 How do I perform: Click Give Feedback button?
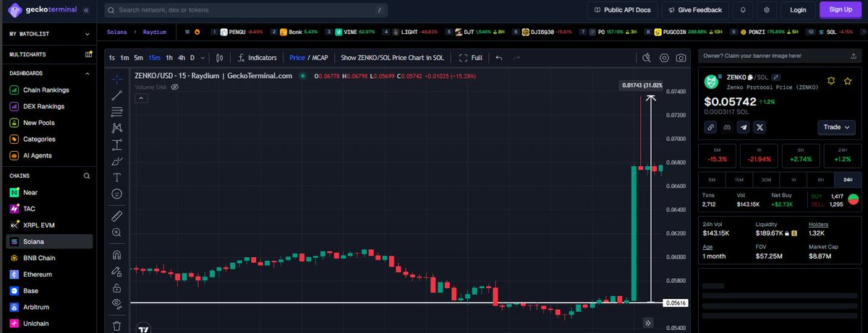pyautogui.click(x=694, y=10)
